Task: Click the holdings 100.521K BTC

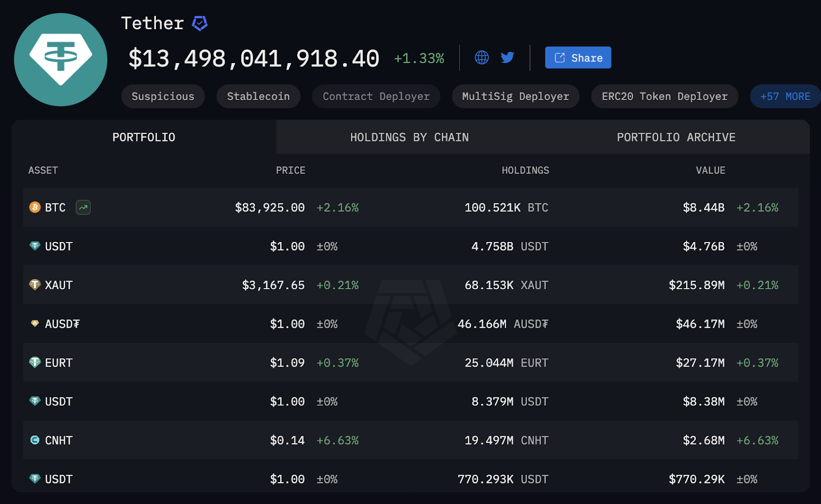Action: [506, 208]
